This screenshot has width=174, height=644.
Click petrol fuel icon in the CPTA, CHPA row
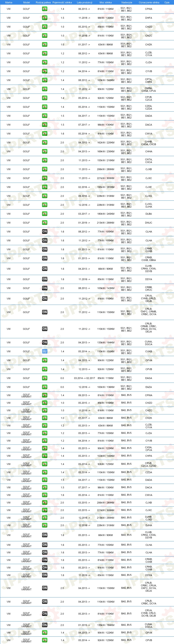[45, 80]
